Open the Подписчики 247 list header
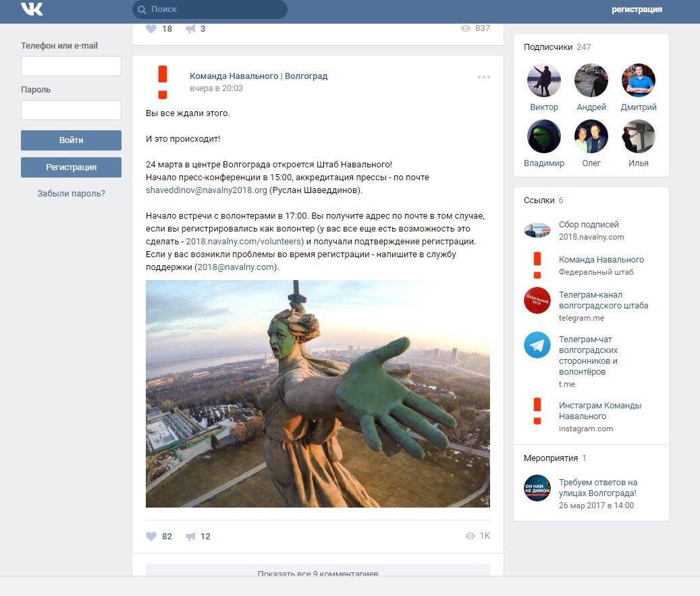 [x=557, y=47]
